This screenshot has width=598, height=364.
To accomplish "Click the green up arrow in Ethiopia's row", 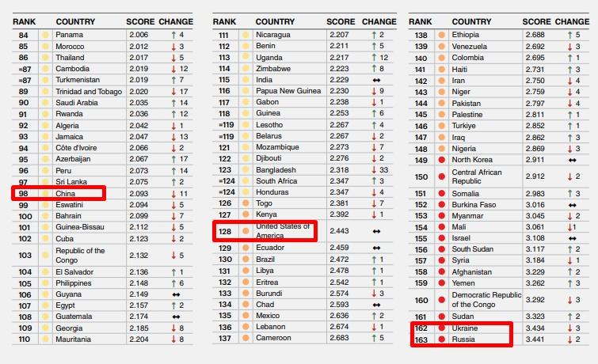I will [569, 35].
